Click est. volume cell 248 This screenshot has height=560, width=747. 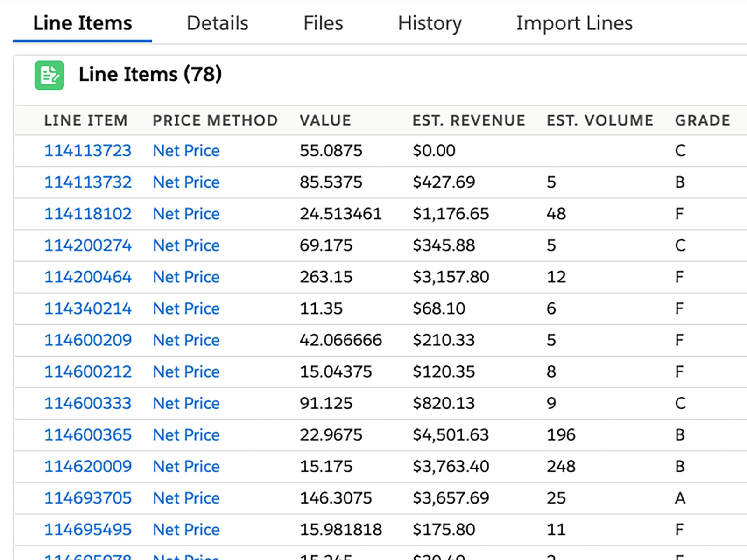561,467
